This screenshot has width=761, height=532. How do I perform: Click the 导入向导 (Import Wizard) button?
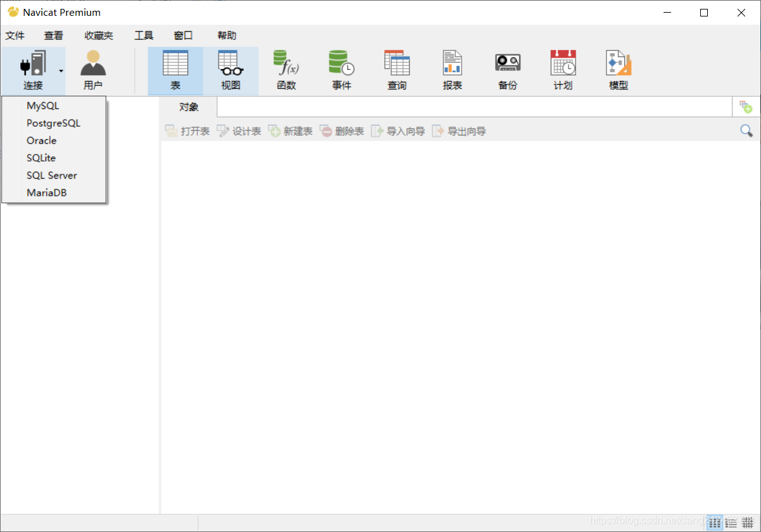coord(398,131)
